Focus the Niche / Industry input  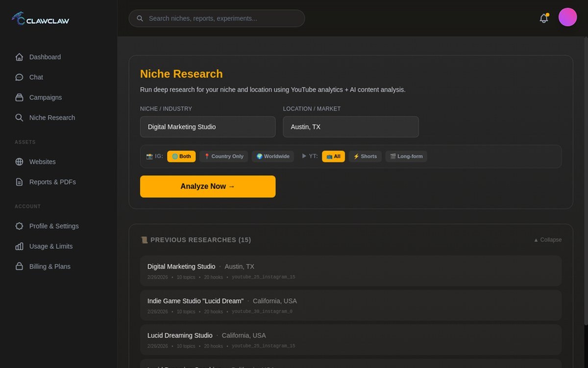point(208,127)
